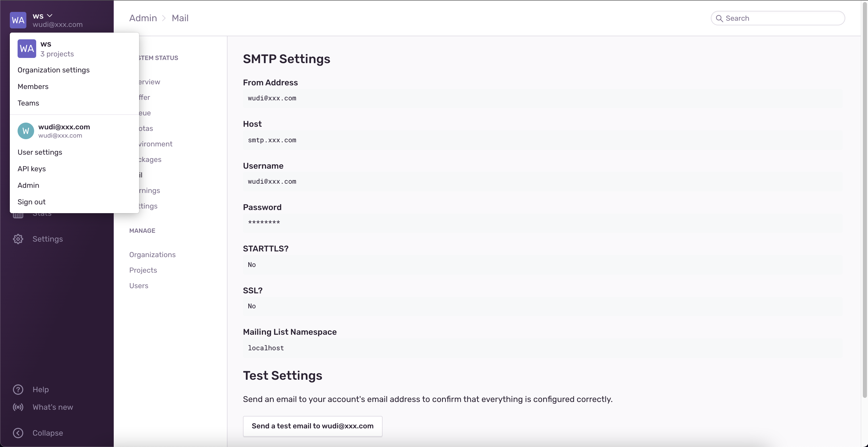Viewport: 868px width, 447px height.
Task: Click the Help question mark icon
Action: (18, 389)
